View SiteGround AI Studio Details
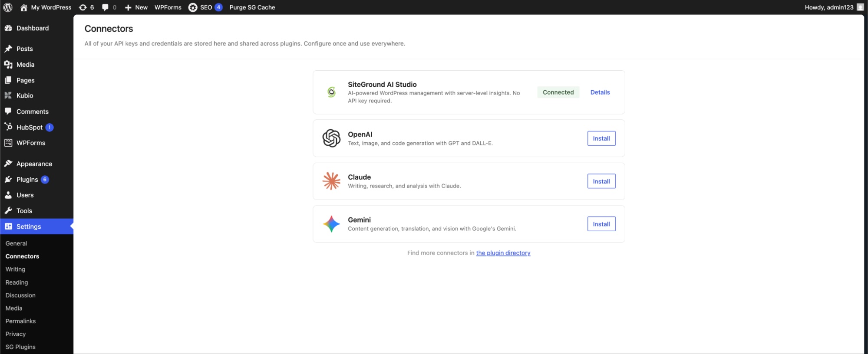The width and height of the screenshot is (868, 354). click(x=600, y=92)
